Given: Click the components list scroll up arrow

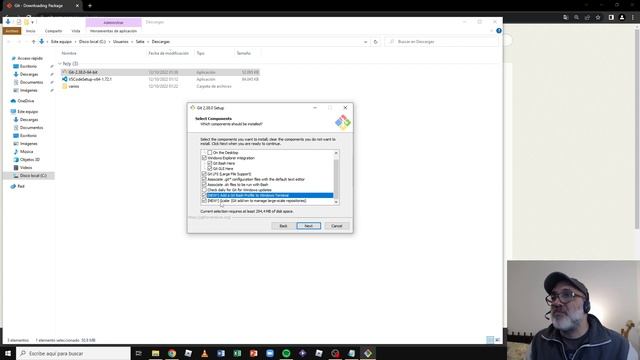Looking at the screenshot, I should (336, 153).
